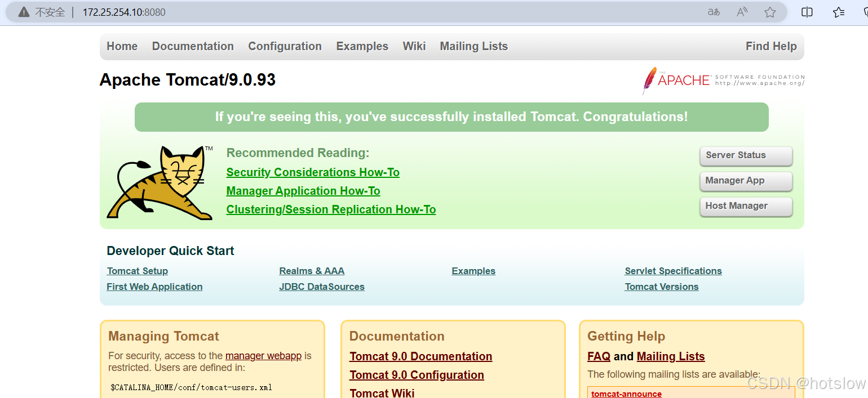Open the Documentation item in the top navigation bar
Image resolution: width=868 pixels, height=398 pixels.
click(193, 46)
